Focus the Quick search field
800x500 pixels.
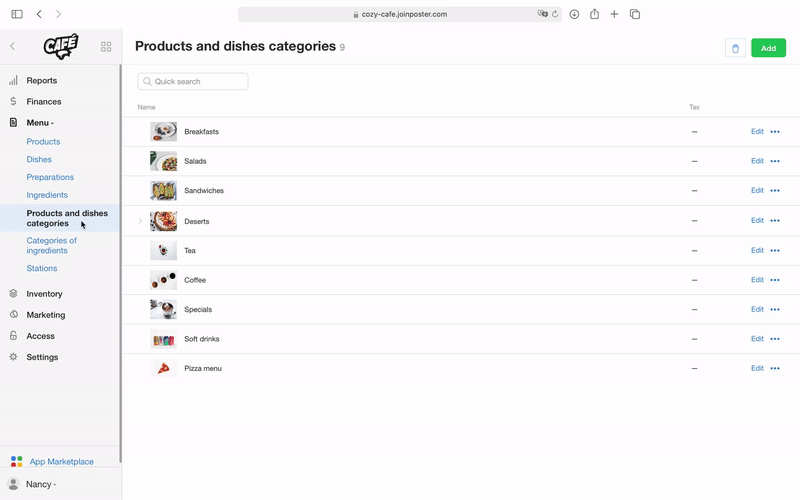click(193, 81)
